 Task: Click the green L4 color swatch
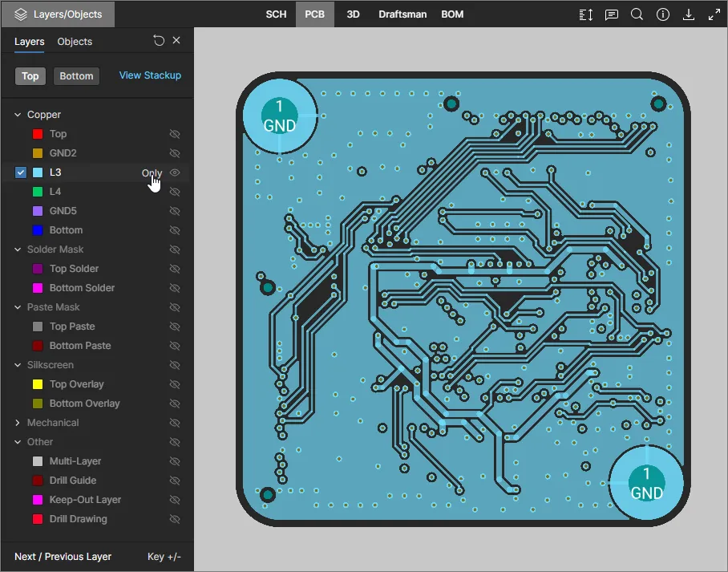38,192
